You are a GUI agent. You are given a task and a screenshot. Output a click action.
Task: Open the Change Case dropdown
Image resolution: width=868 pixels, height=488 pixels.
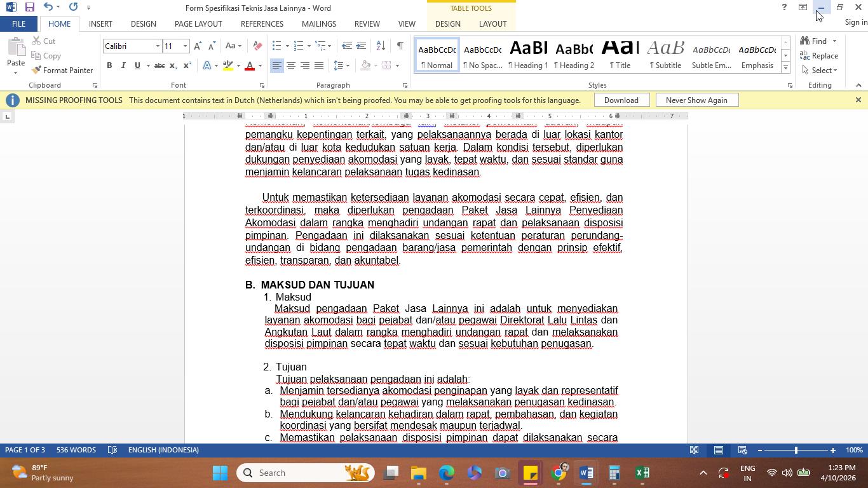(233, 46)
